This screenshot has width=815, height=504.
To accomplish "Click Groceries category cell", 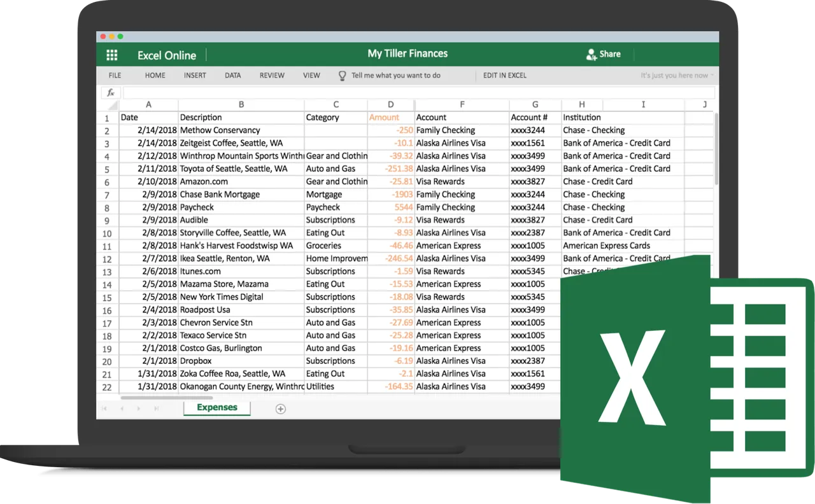I will pyautogui.click(x=336, y=246).
